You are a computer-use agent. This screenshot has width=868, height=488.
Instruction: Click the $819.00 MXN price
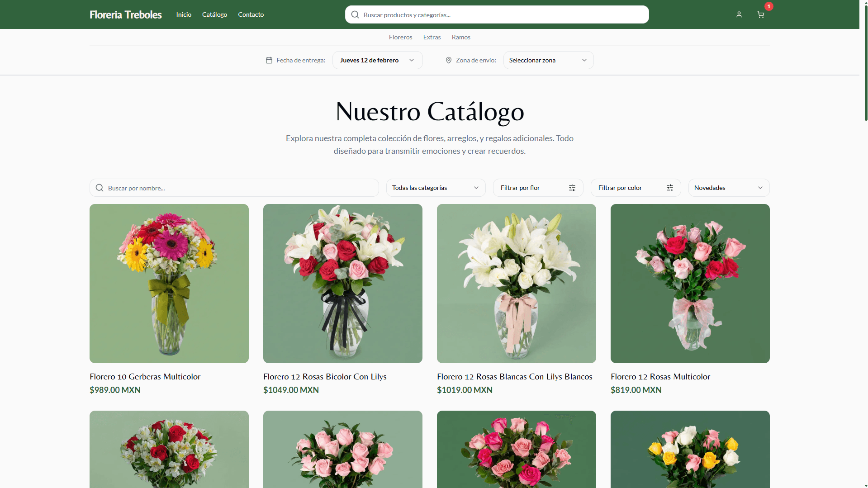point(636,390)
